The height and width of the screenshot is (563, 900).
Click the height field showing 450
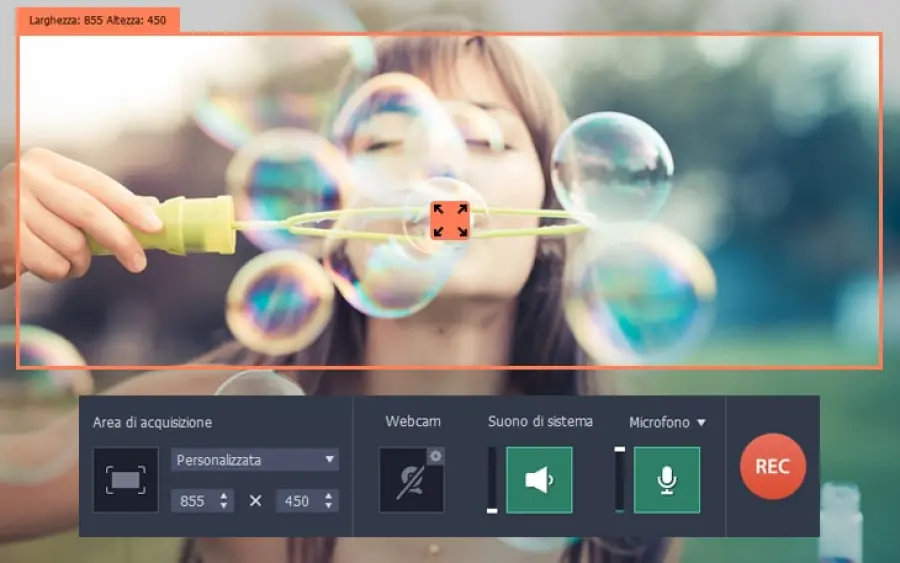point(298,501)
